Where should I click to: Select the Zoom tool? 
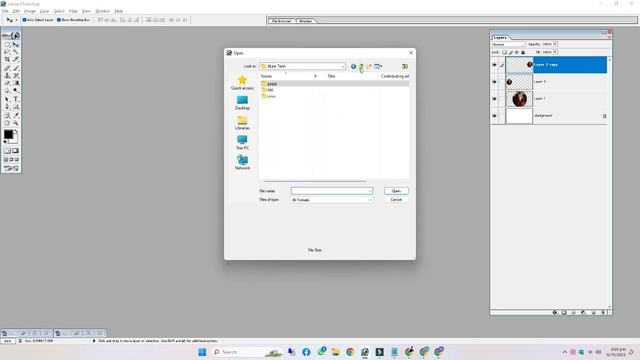click(16, 123)
